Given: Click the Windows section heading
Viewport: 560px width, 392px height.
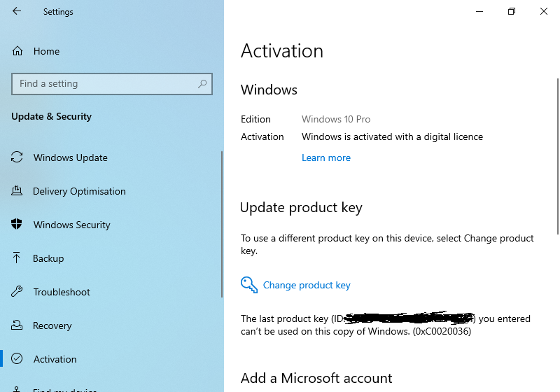Looking at the screenshot, I should coord(269,90).
